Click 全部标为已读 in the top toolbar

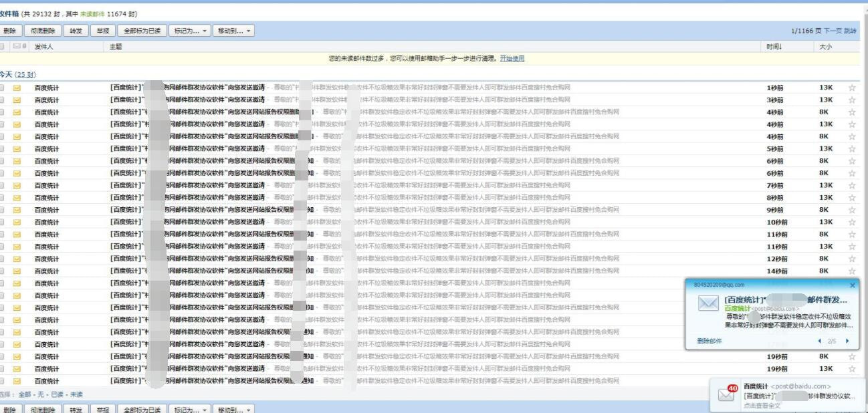point(142,31)
